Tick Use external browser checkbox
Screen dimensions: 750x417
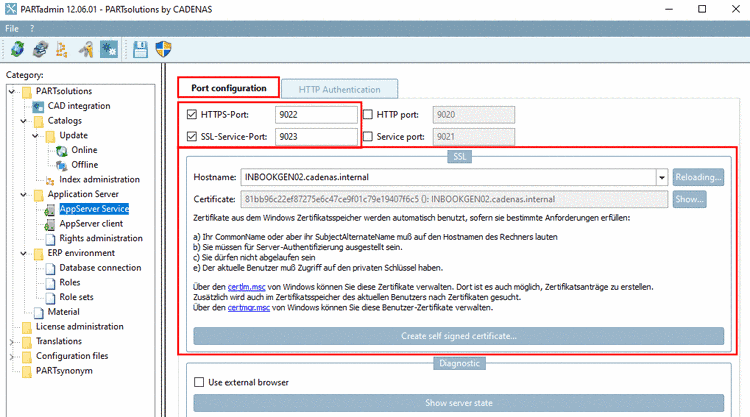point(199,382)
